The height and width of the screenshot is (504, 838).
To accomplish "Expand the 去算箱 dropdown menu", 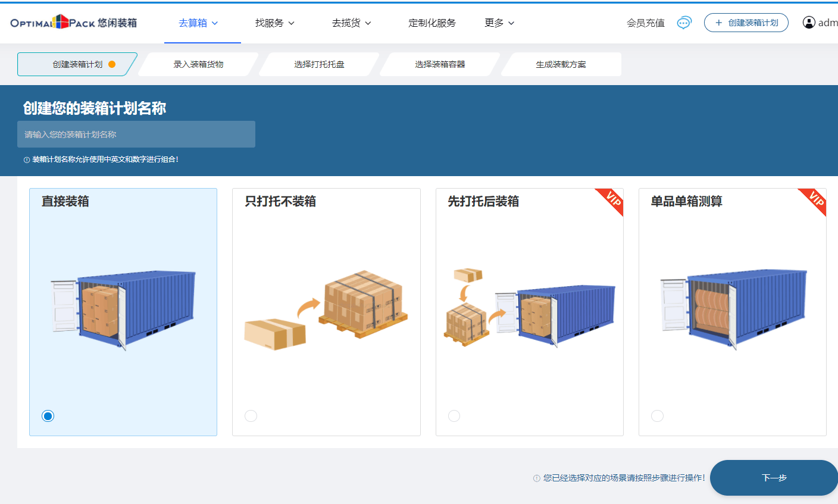I will 199,23.
